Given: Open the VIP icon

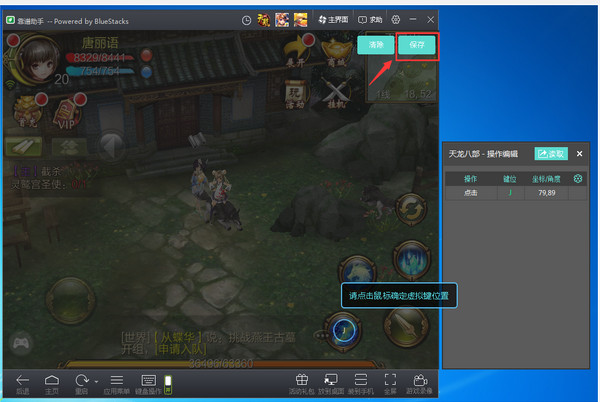Looking at the screenshot, I should click(67, 112).
